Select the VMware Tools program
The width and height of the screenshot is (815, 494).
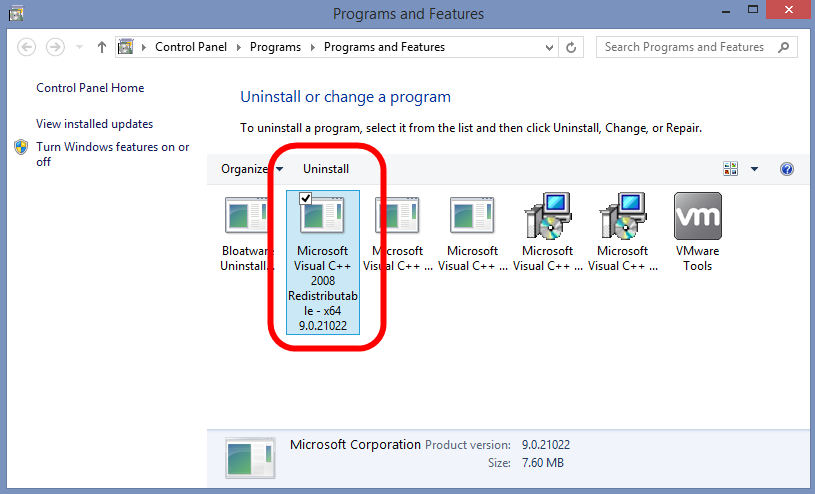698,232
